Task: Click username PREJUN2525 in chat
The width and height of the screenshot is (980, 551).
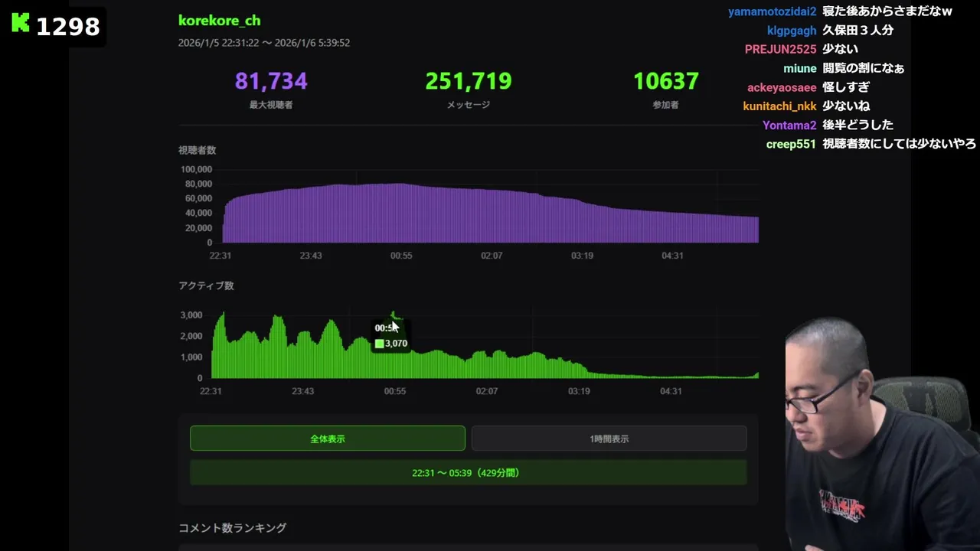Action: tap(781, 49)
